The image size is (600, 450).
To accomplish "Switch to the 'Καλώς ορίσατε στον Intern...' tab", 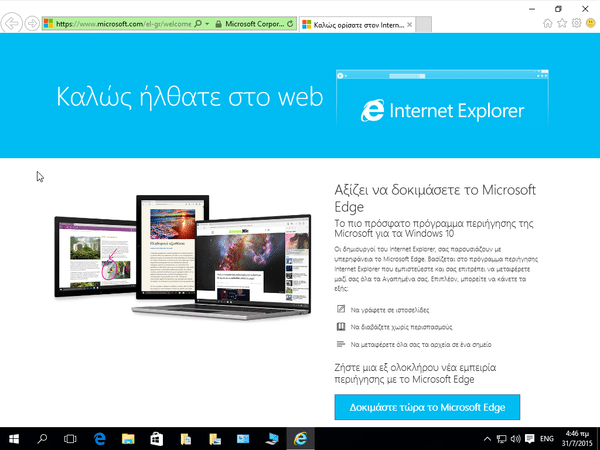I will 357,25.
